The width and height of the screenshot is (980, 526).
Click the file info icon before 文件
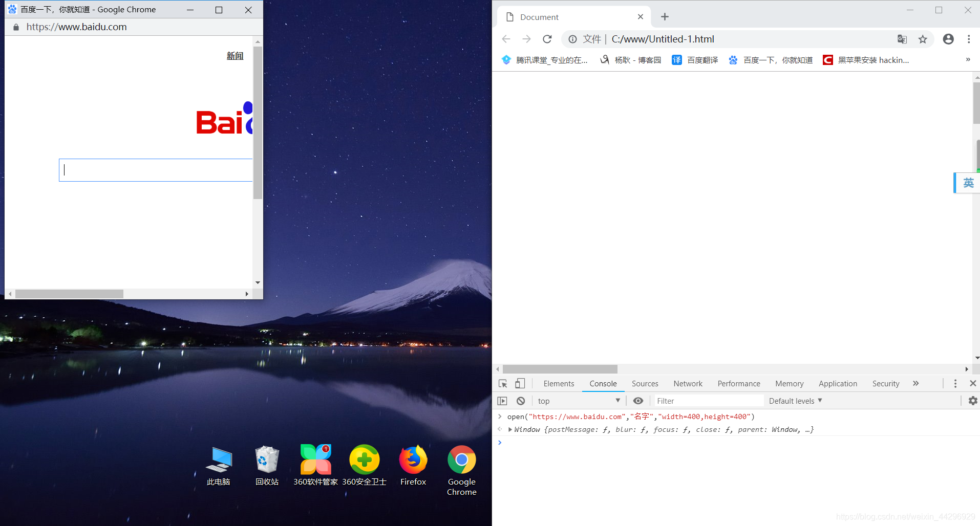point(572,39)
